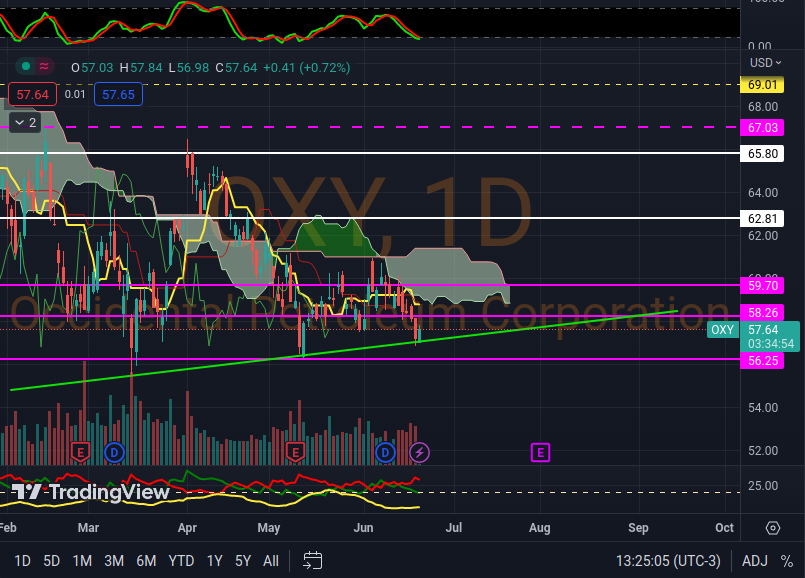The image size is (805, 578).
Task: Open chart settings gear icon
Action: point(773,528)
